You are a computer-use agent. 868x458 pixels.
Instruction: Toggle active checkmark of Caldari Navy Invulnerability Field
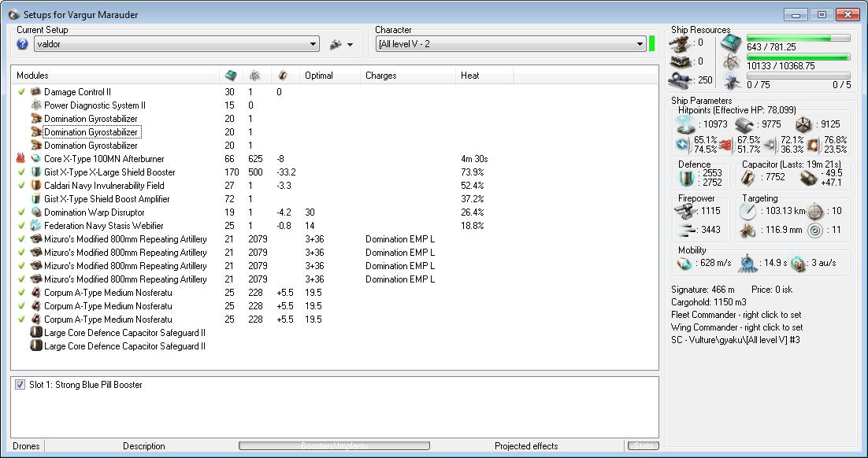[x=21, y=185]
